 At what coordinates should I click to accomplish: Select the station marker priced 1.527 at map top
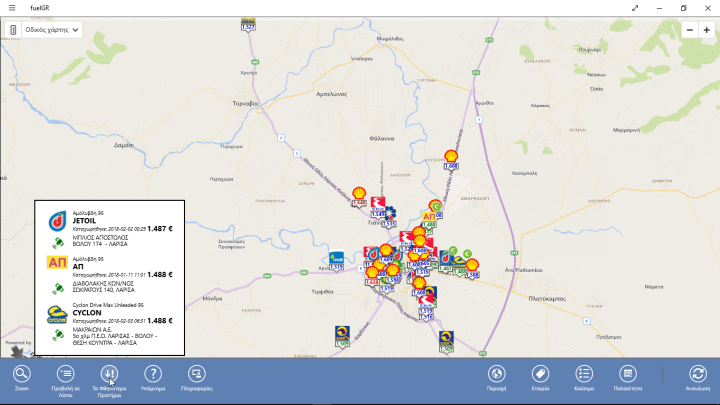point(248,24)
